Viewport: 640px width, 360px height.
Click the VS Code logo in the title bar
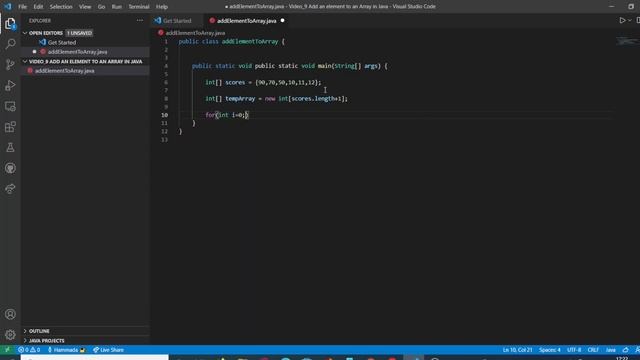coord(8,7)
